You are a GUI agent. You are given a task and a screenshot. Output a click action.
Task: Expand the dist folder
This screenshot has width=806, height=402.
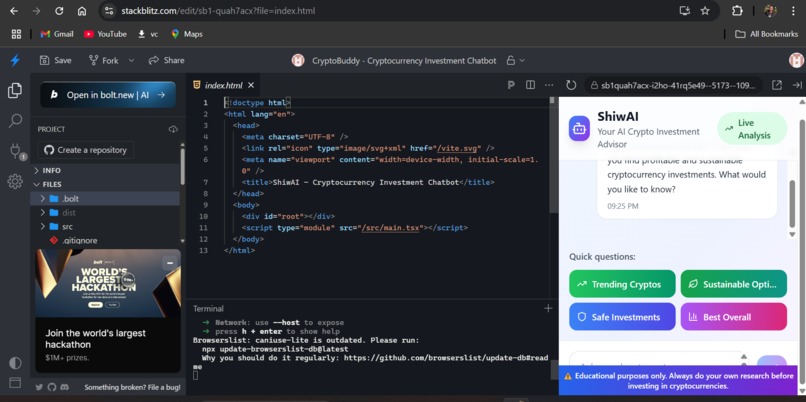[x=105, y=212]
